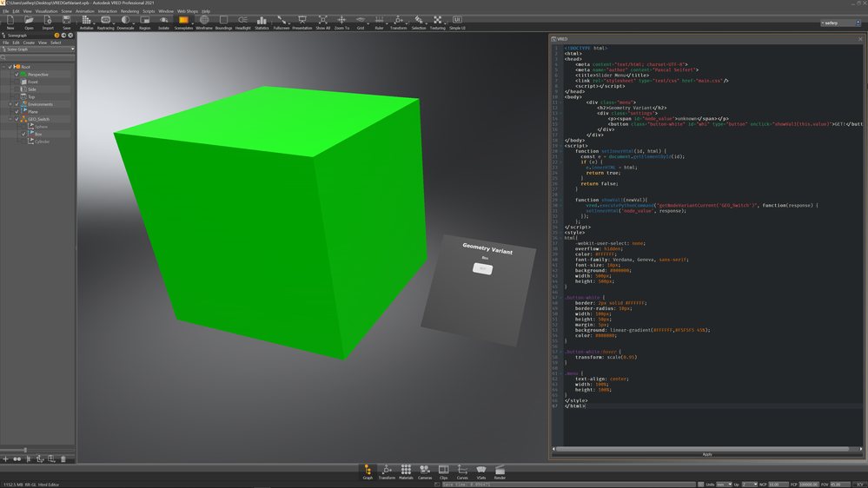Click the scenegraph search field
Image resolution: width=868 pixels, height=488 pixels.
[37, 57]
